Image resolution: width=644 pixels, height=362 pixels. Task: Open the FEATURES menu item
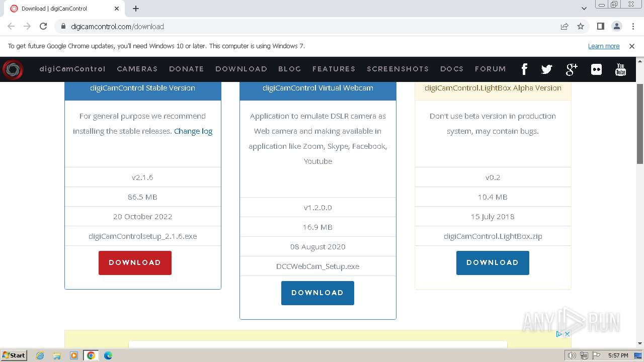tap(334, 69)
